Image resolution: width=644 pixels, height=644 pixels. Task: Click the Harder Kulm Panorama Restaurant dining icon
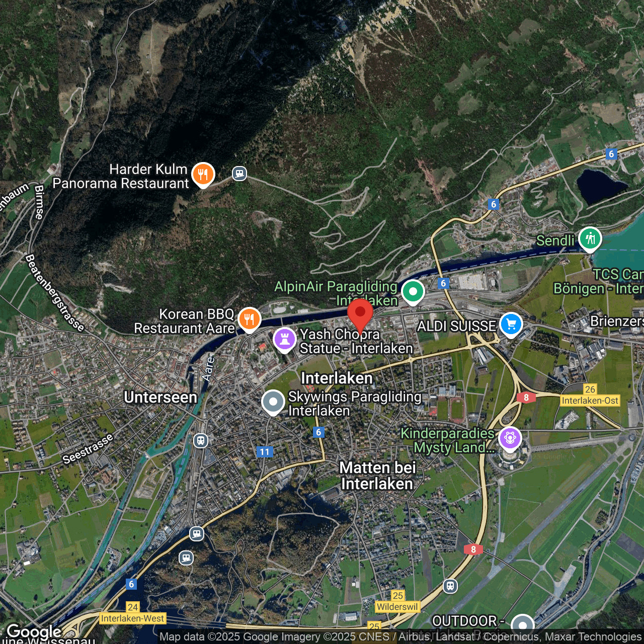[x=203, y=174]
